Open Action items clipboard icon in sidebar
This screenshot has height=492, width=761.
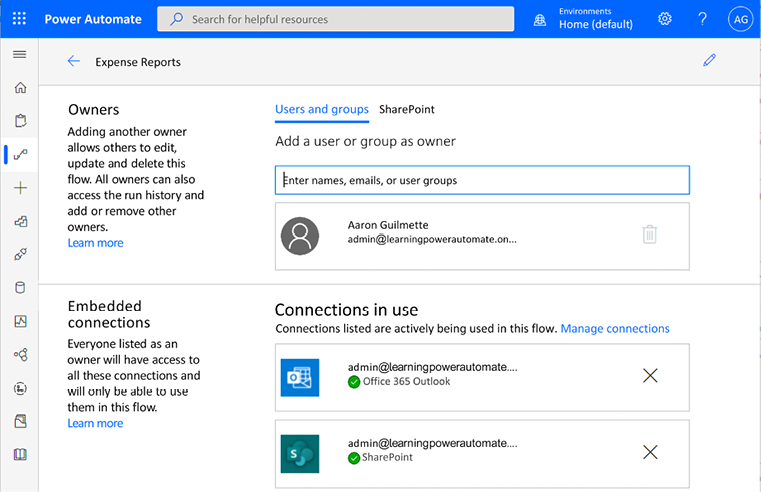click(20, 120)
